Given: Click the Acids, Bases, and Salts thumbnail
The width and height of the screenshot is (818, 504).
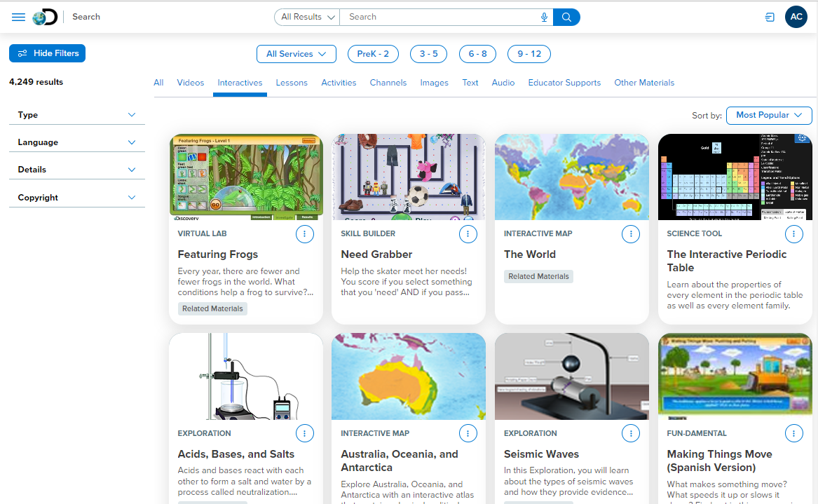Looking at the screenshot, I should (246, 376).
